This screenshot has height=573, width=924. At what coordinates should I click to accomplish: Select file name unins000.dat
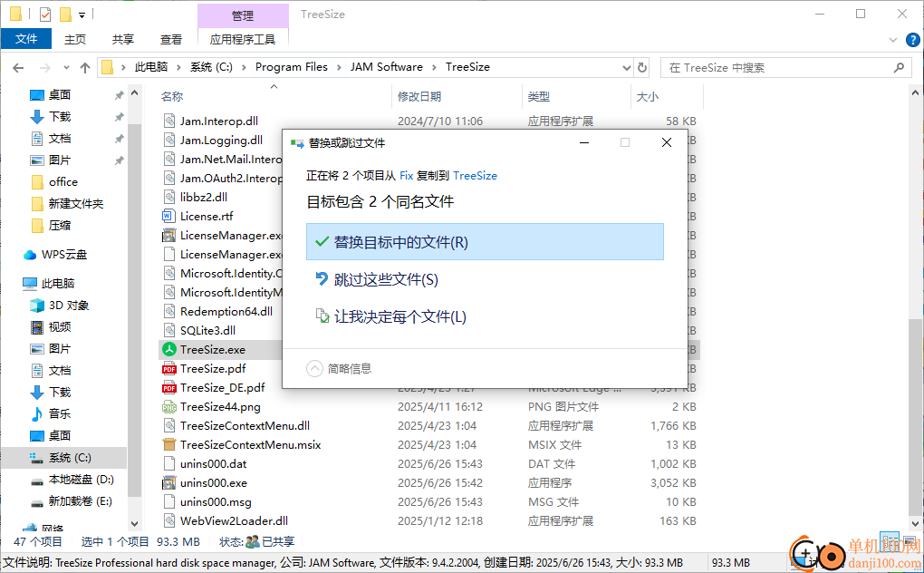click(x=213, y=464)
